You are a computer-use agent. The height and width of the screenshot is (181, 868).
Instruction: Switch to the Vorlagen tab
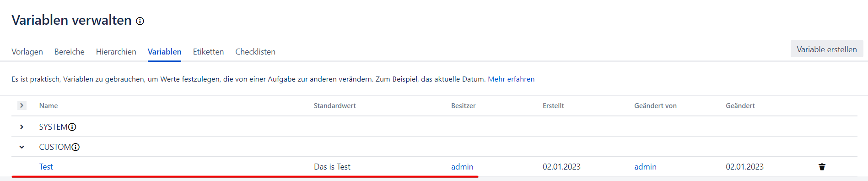tap(27, 52)
